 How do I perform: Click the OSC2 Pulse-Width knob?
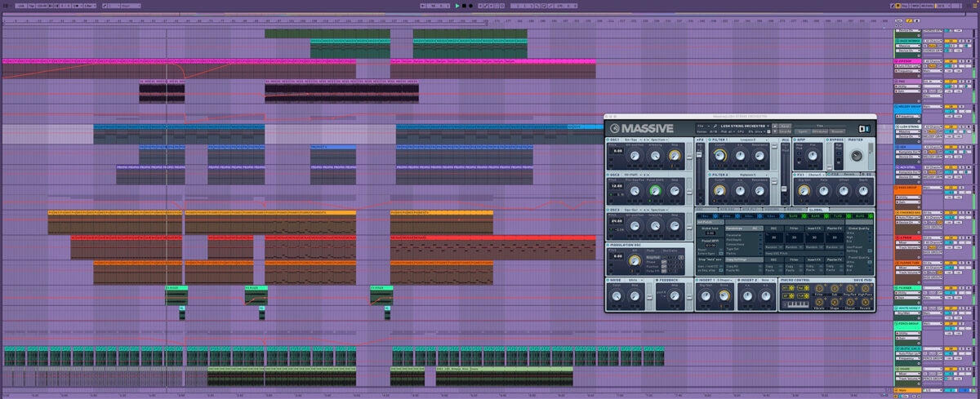coord(655,190)
